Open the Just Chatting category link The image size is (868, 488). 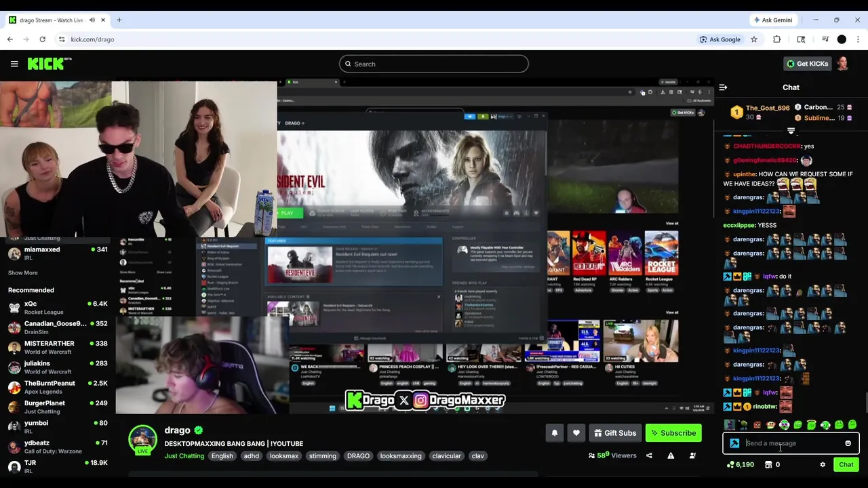pos(184,456)
